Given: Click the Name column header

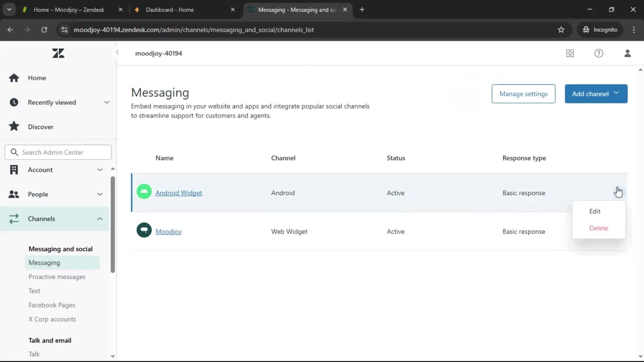Looking at the screenshot, I should pyautogui.click(x=164, y=158).
